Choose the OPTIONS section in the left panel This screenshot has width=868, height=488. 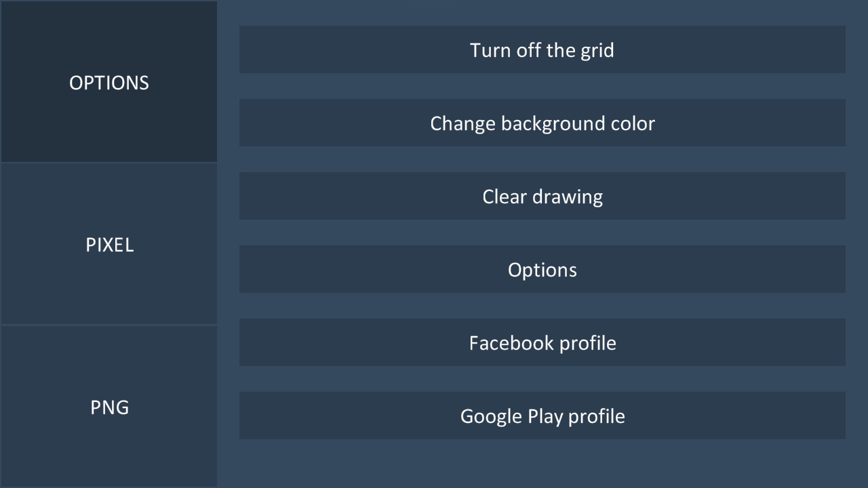click(x=108, y=82)
